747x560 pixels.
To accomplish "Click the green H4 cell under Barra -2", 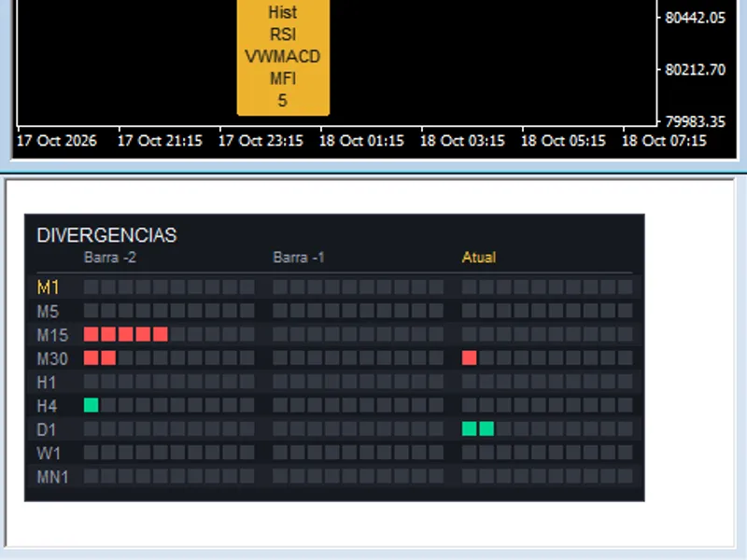I will [x=91, y=405].
